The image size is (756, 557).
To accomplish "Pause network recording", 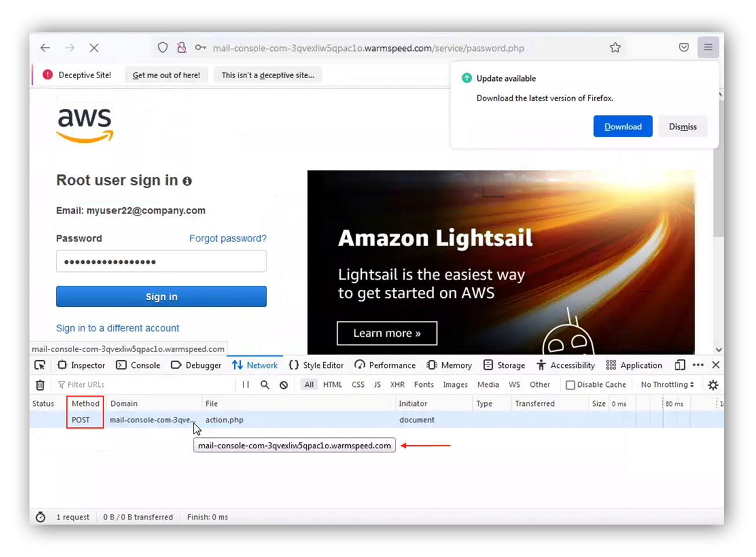I will click(246, 385).
